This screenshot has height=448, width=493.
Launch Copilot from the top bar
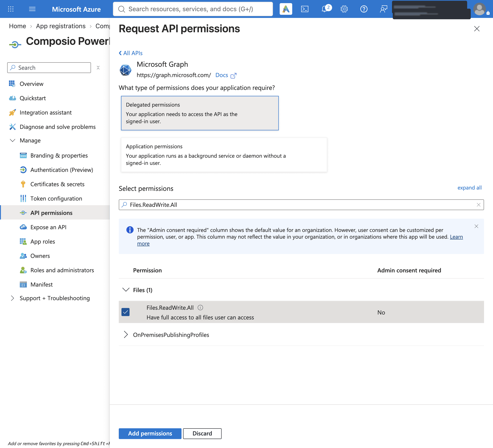point(286,9)
